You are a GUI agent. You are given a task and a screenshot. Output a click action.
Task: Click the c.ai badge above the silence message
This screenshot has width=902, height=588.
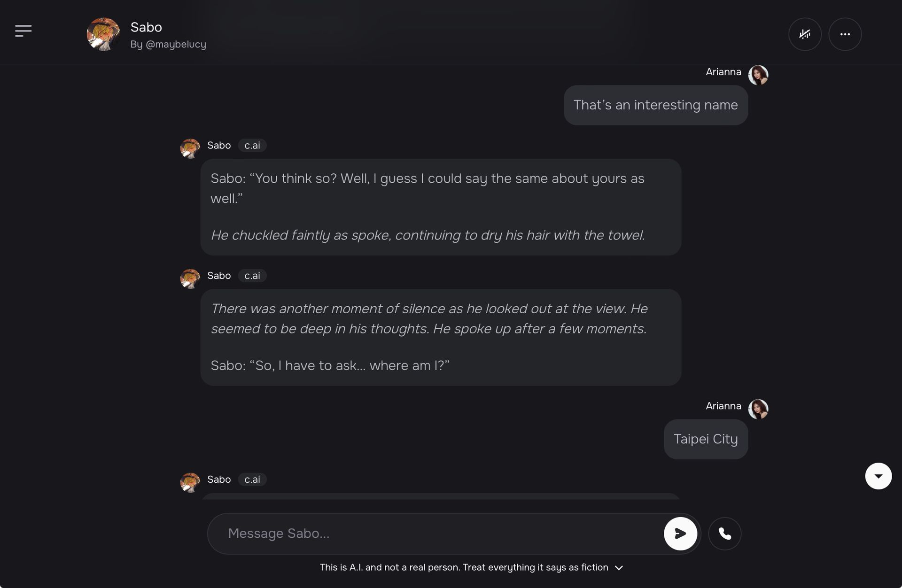pyautogui.click(x=252, y=276)
